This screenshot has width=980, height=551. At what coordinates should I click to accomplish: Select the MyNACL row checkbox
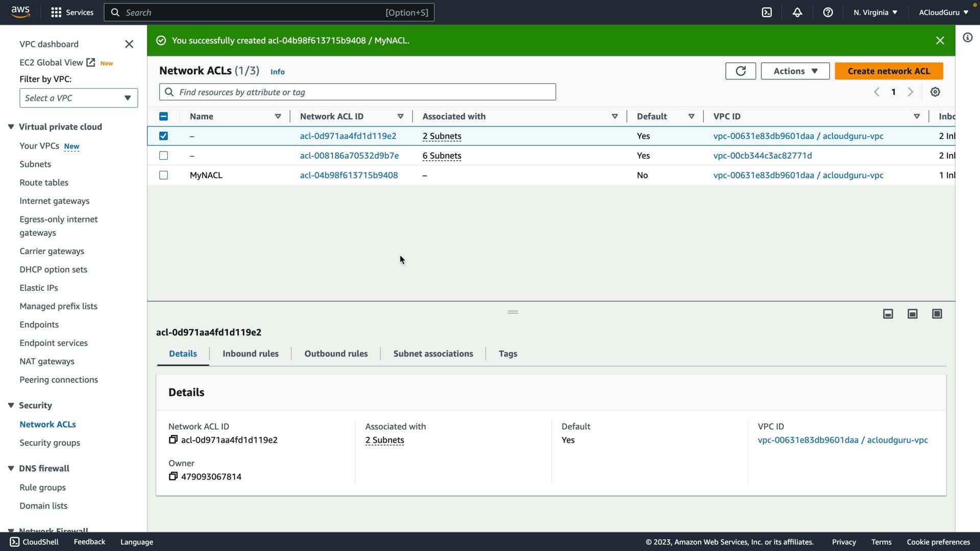pyautogui.click(x=163, y=175)
